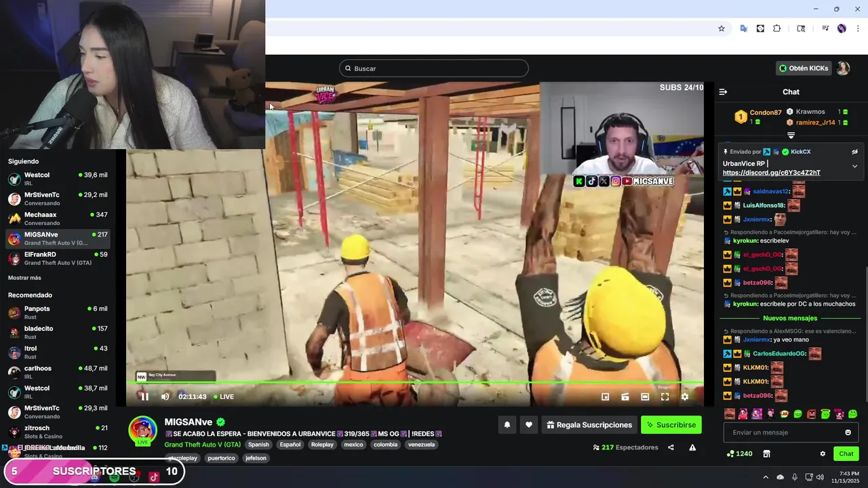Pause the live stream video

click(144, 396)
